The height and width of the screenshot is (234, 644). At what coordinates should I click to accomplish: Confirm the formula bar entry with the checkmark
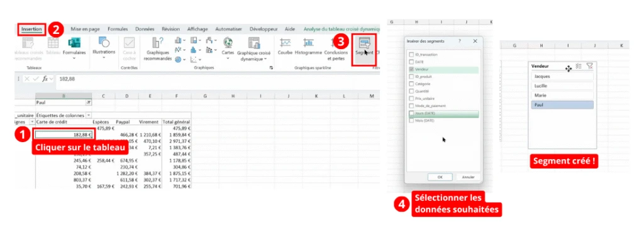[36, 79]
